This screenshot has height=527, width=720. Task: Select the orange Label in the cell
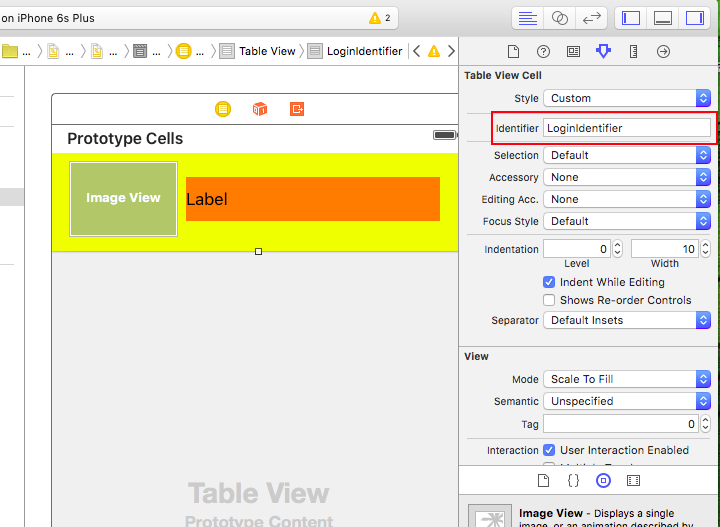coord(313,199)
